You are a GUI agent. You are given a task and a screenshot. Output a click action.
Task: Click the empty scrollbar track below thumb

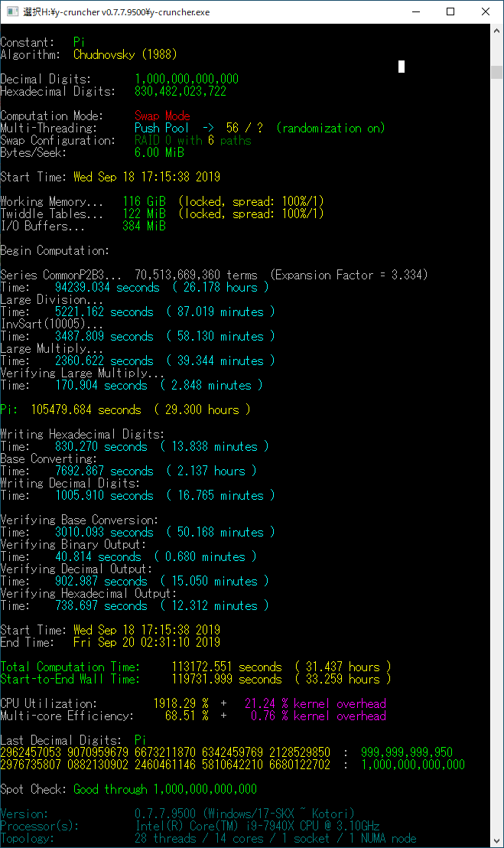496,459
